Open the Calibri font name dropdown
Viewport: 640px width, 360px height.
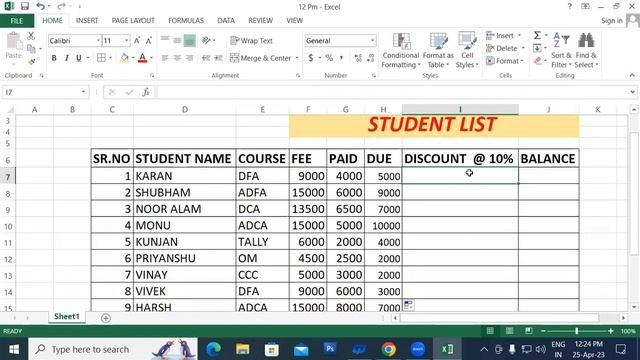pyautogui.click(x=98, y=40)
